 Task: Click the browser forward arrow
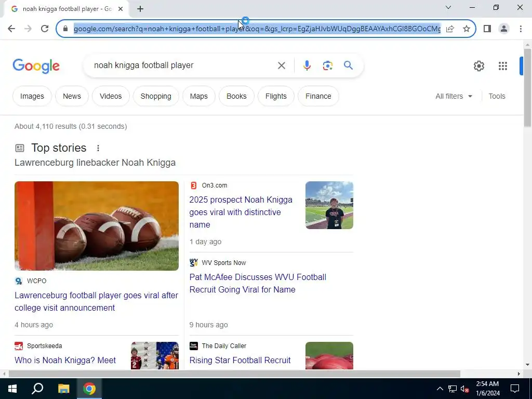point(28,29)
